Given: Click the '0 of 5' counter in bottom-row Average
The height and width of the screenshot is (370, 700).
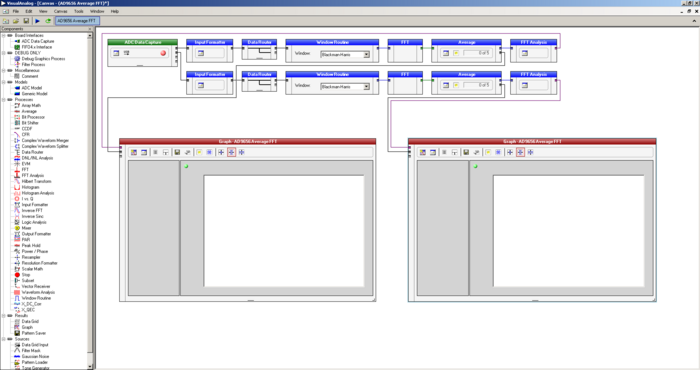Looking at the screenshot, I should (476, 85).
